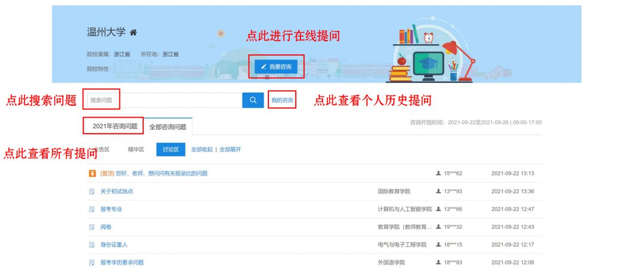
Task: Click the document icon beside 报考专业
Action: coord(92,210)
